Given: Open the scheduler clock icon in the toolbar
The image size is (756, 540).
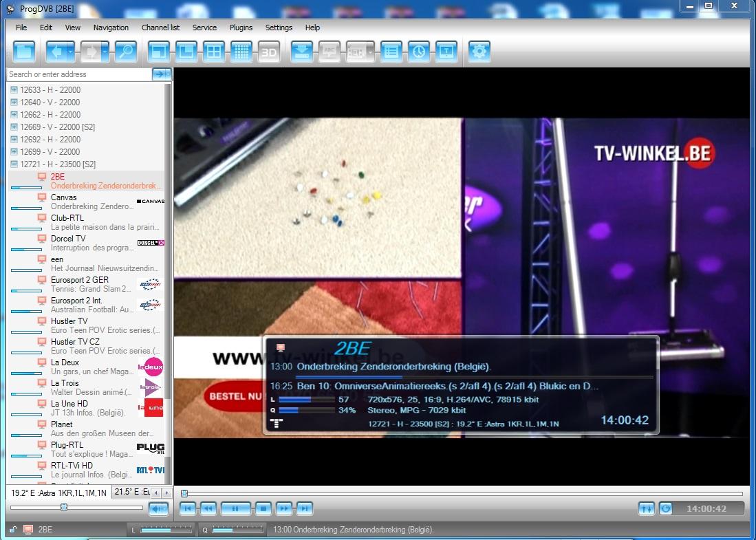Looking at the screenshot, I should pyautogui.click(x=418, y=52).
